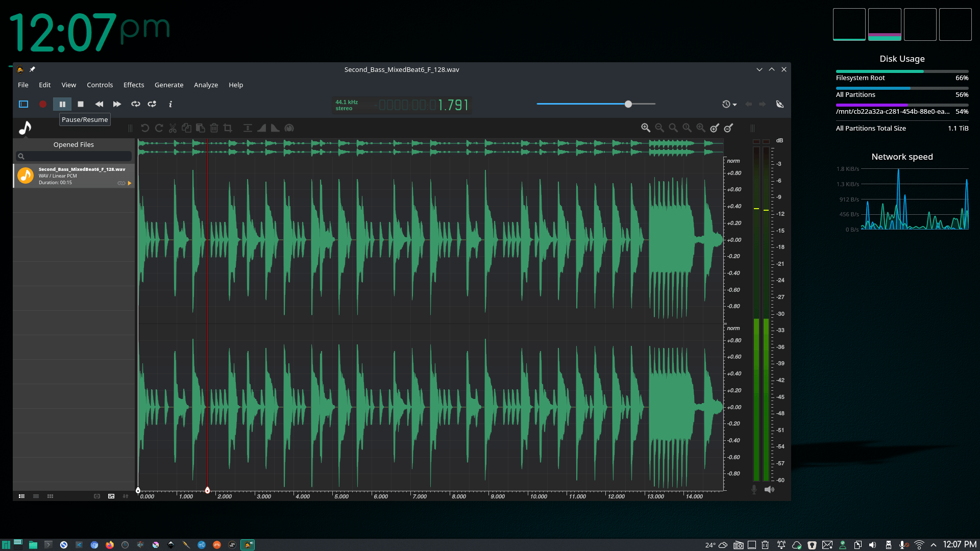
Task: Click the Opened Files search field
Action: coord(74,156)
